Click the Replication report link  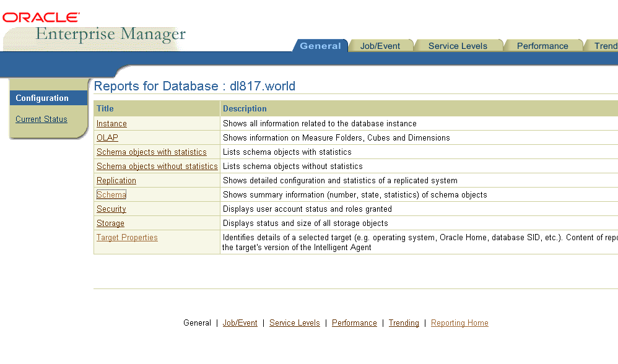click(116, 181)
